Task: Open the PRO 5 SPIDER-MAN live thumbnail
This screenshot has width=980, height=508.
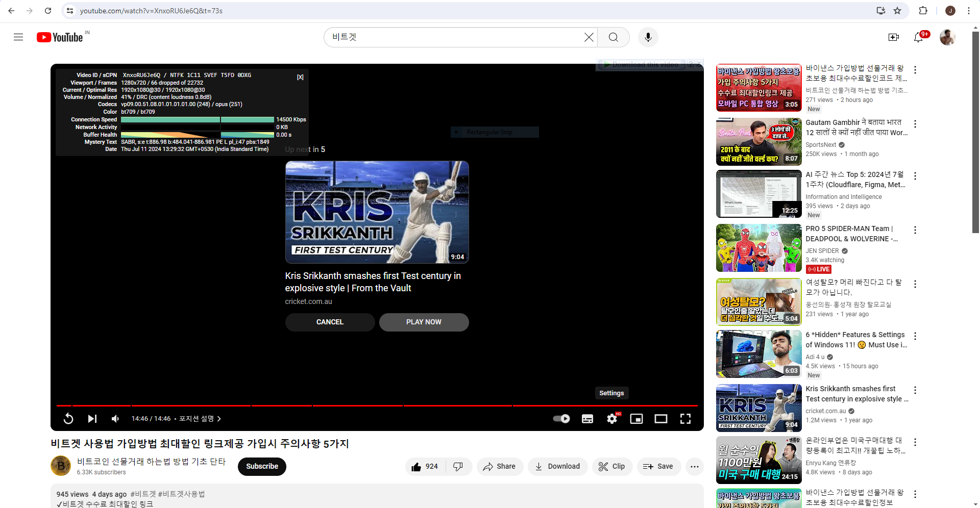Action: point(758,248)
